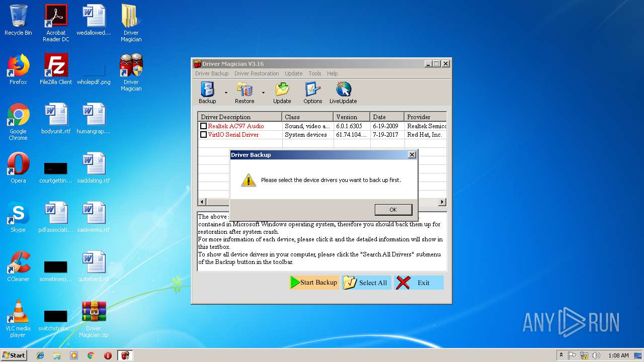Expand the Restore dropdown arrow

click(263, 93)
